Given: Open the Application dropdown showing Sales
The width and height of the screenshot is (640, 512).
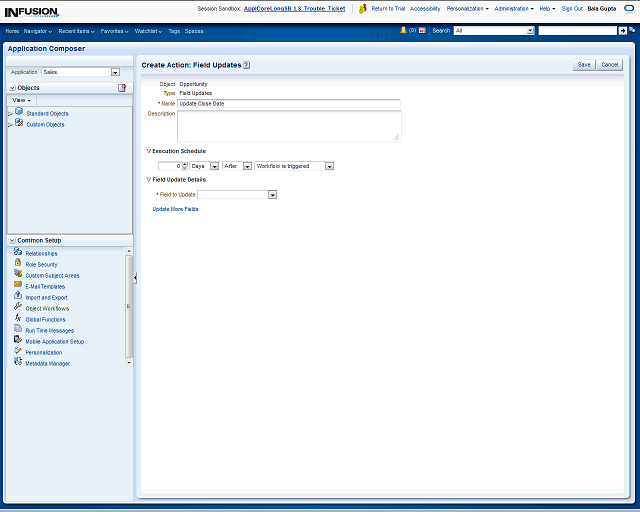Looking at the screenshot, I should click(x=115, y=72).
